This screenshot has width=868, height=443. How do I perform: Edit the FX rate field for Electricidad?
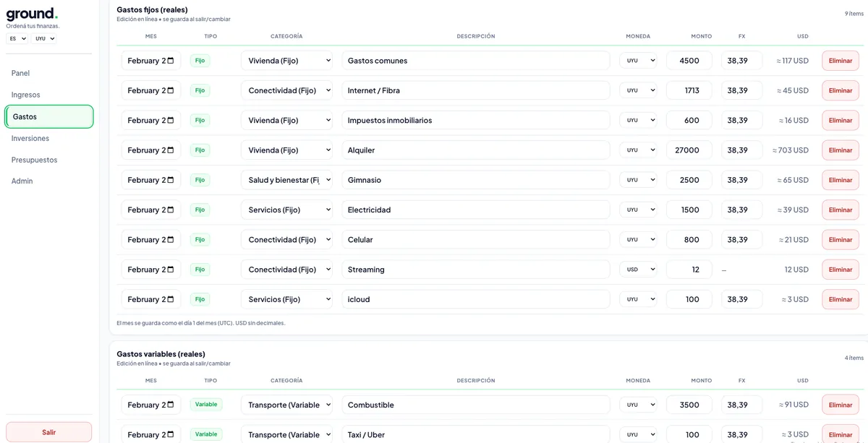tap(741, 210)
